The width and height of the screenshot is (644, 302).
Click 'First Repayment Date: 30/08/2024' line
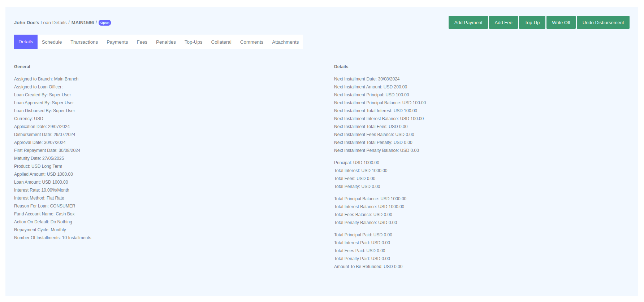tap(47, 150)
